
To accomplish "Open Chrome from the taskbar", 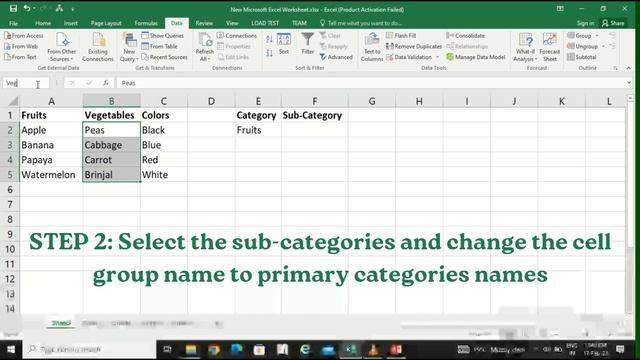I will (213, 349).
